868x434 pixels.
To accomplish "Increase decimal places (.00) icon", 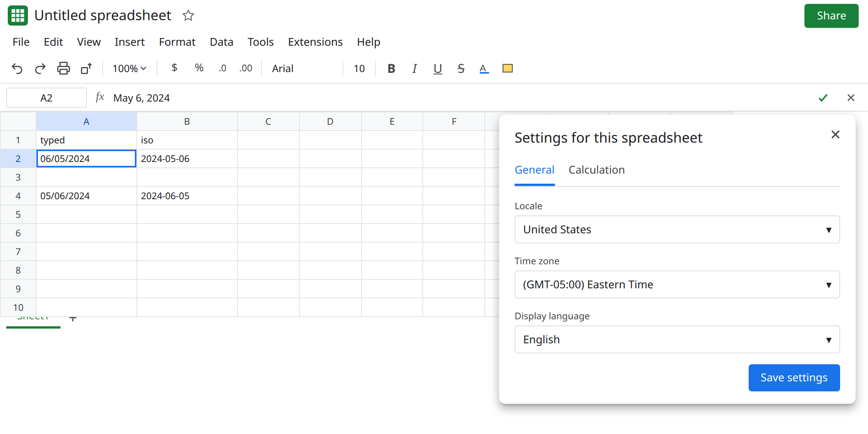I will pos(246,69).
